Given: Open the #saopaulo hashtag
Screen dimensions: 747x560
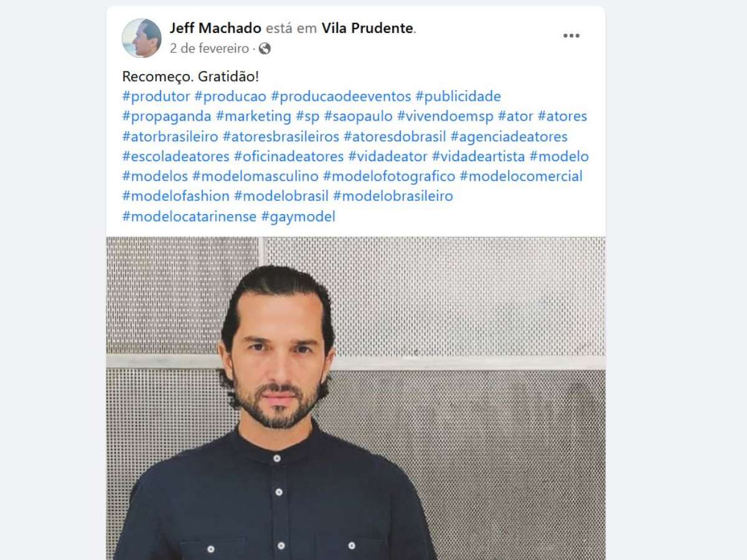Looking at the screenshot, I should point(359,116).
